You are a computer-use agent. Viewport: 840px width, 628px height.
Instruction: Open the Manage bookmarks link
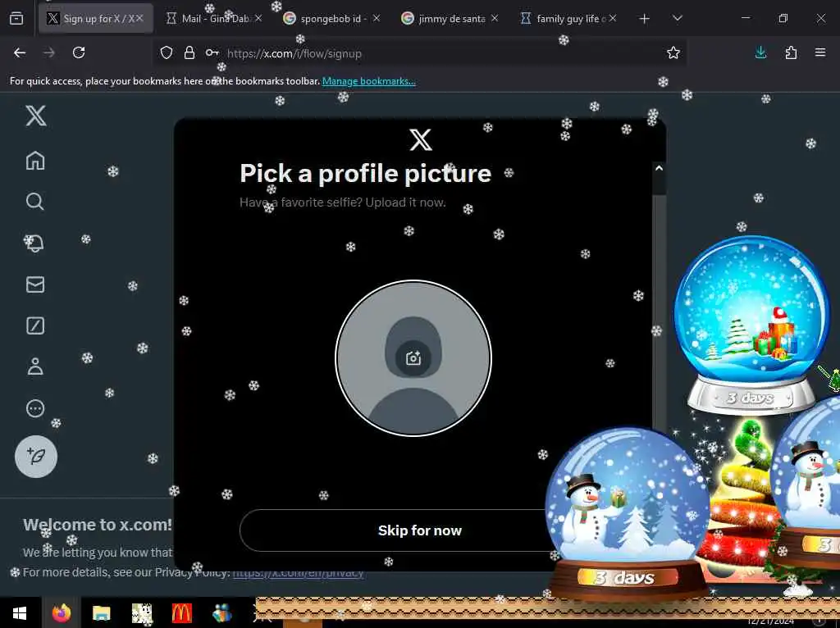[x=368, y=81]
